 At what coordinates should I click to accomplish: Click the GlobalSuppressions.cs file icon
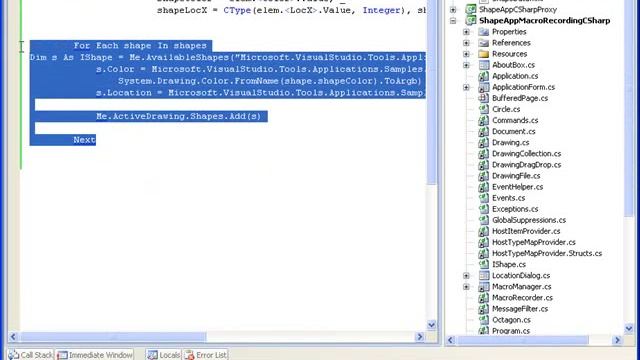(x=484, y=220)
